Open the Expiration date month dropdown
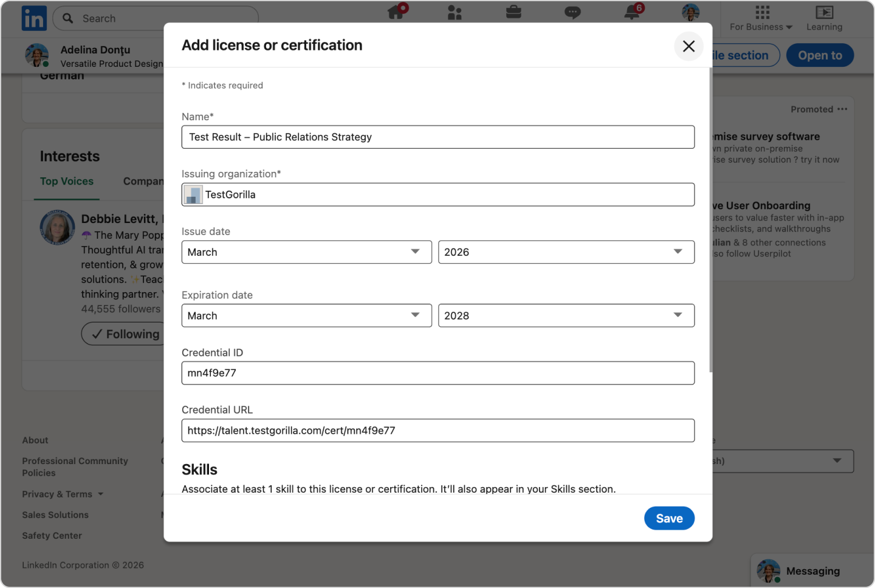875x588 pixels. coord(307,316)
